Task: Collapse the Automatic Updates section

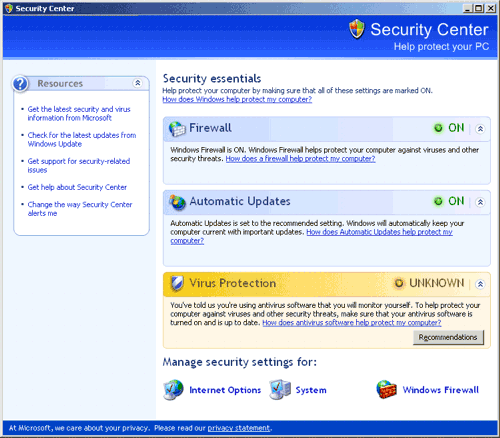Action: tap(480, 202)
